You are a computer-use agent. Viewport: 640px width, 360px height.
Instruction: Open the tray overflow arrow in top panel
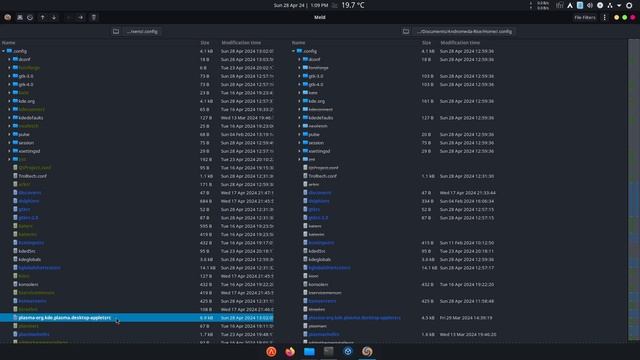tap(619, 5)
